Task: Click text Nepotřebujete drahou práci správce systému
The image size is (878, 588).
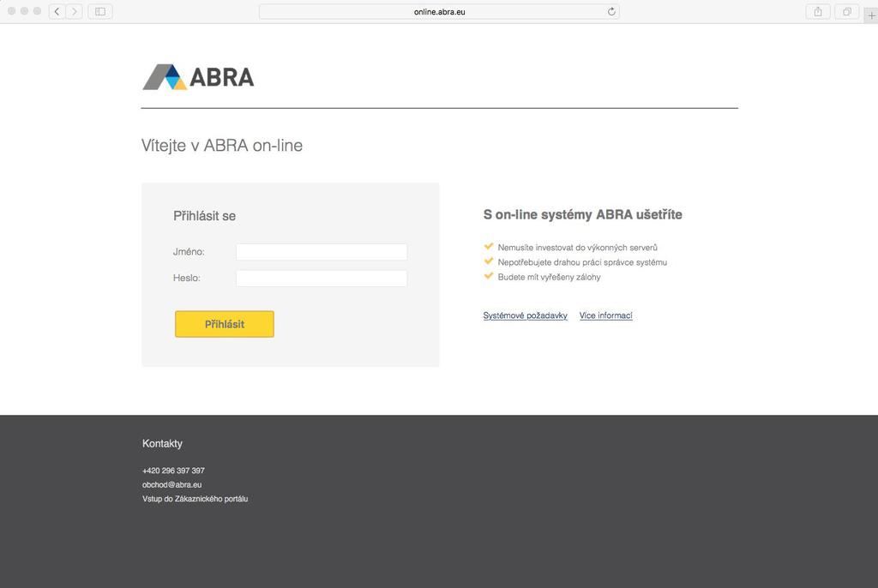Action: (582, 262)
